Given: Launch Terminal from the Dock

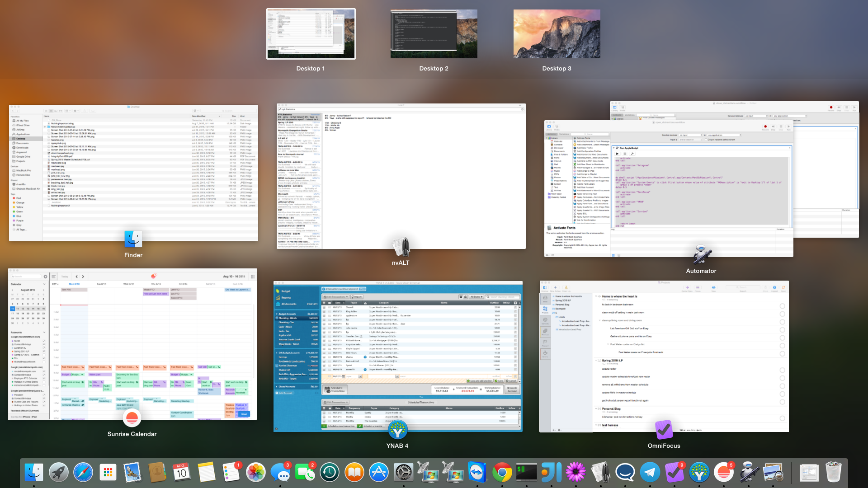Looking at the screenshot, I should click(527, 473).
